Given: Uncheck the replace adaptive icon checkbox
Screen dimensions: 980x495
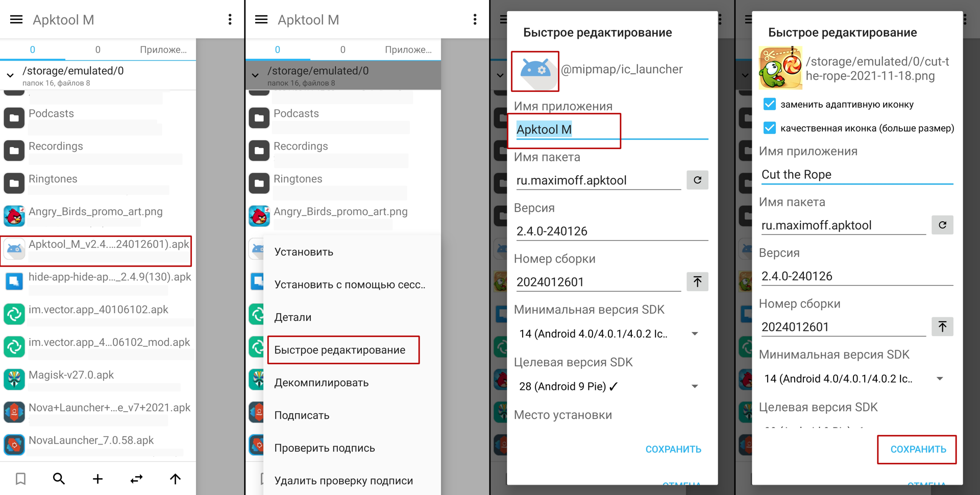Looking at the screenshot, I should [769, 104].
